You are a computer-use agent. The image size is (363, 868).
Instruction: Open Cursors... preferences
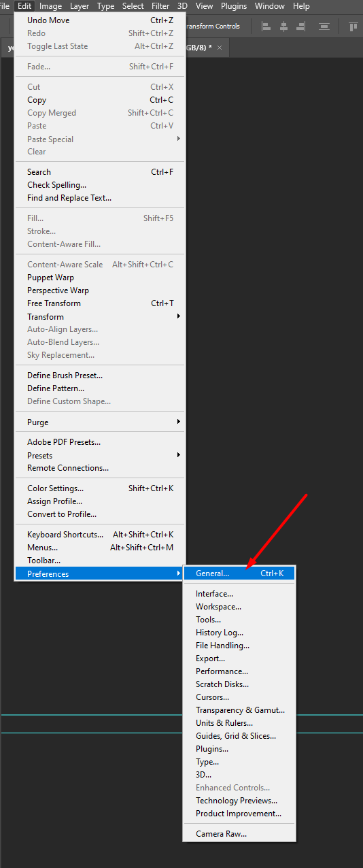click(x=239, y=697)
